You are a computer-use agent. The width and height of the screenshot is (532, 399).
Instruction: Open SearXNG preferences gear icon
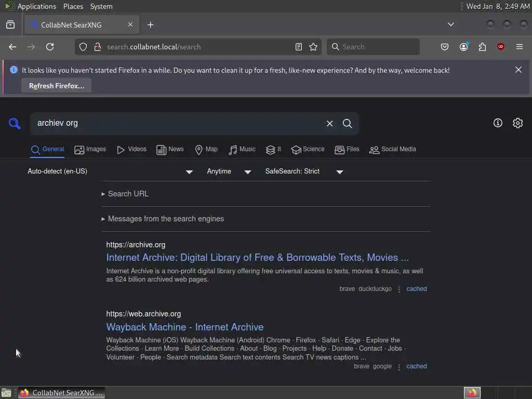point(517,123)
